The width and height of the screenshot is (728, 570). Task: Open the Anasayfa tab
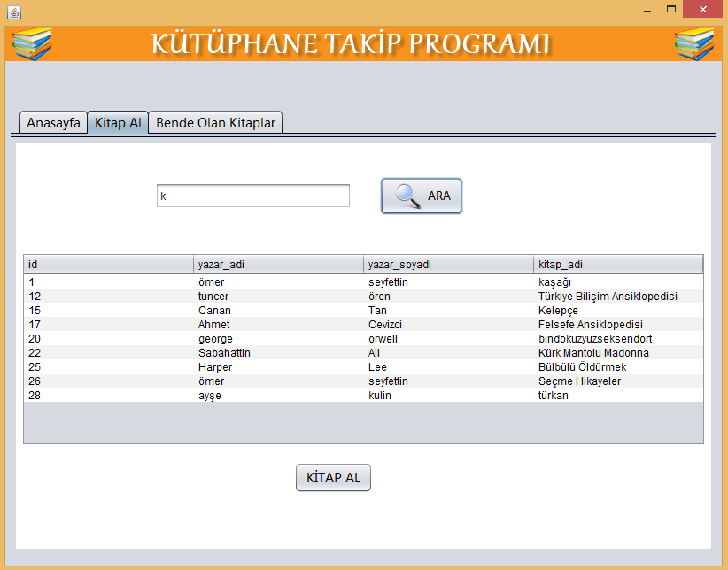point(53,122)
